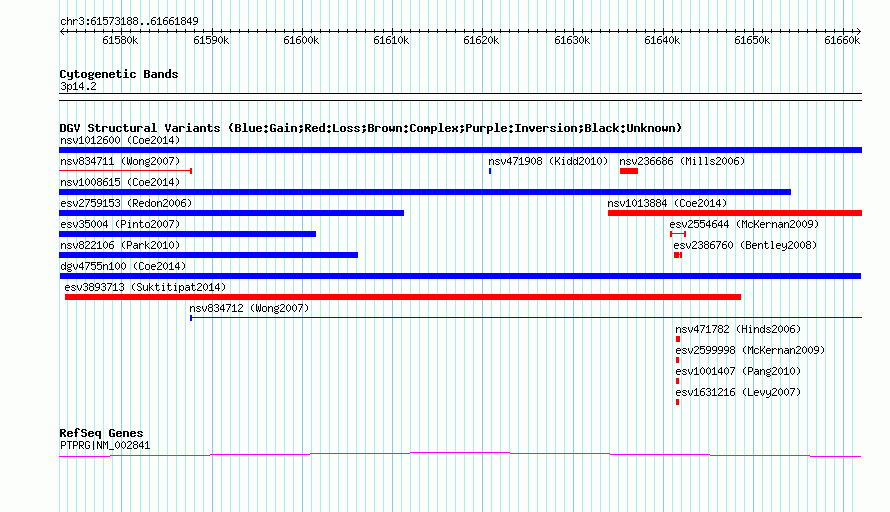Image resolution: width=890 pixels, height=512 pixels.
Task: Open nsv1013884 (Coe2014) variant label
Action: 667,203
